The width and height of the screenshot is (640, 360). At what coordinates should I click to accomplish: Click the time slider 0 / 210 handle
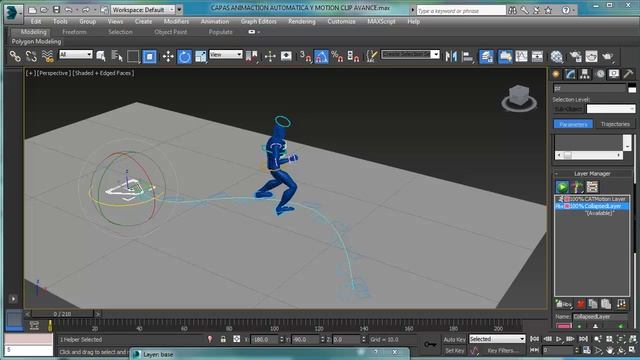click(62, 314)
